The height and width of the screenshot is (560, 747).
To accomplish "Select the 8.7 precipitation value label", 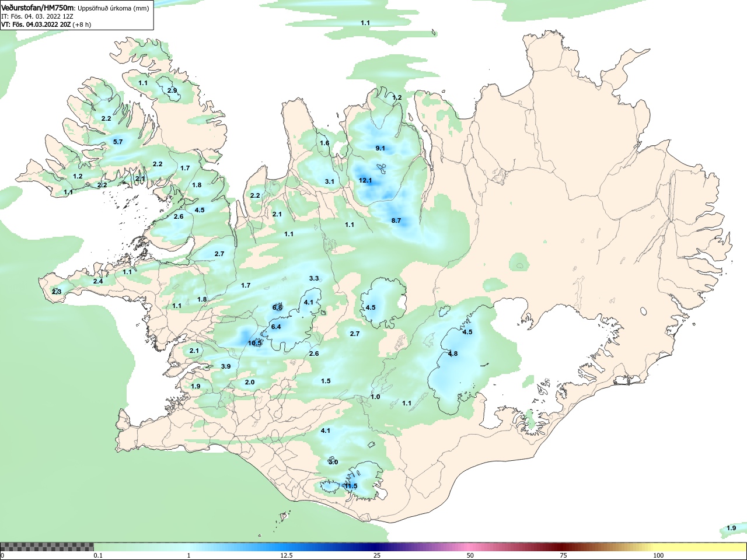I will point(396,220).
